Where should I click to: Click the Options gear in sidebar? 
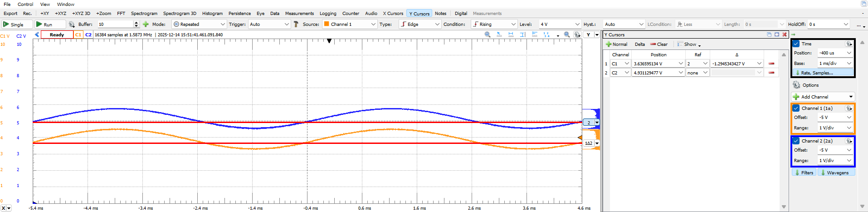797,85
